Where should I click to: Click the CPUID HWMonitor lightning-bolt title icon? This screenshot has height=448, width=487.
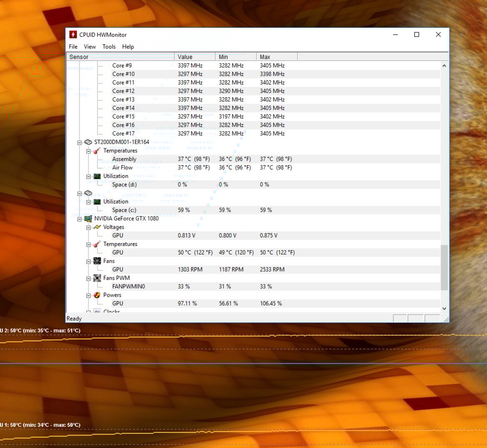73,35
